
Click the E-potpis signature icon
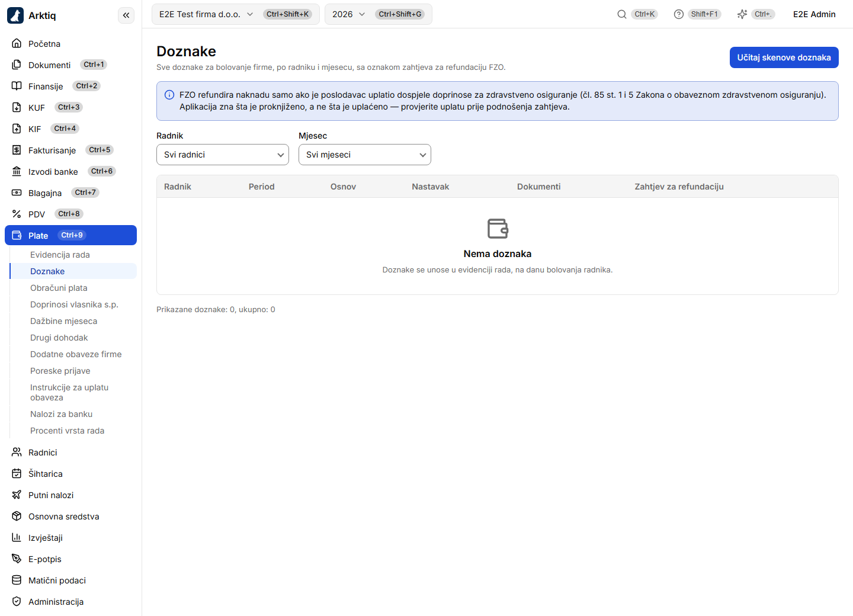17,559
